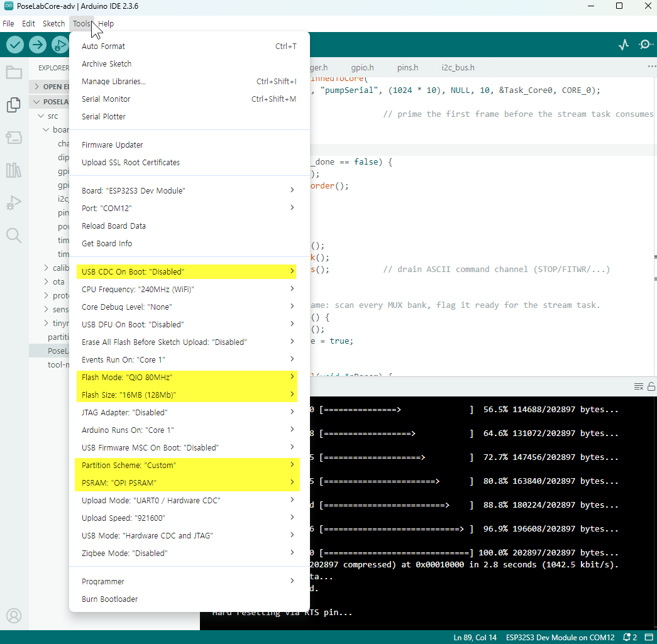Expand the Board ESP32S3 Dev Module submenu
The height and width of the screenshot is (644, 657).
(x=189, y=190)
